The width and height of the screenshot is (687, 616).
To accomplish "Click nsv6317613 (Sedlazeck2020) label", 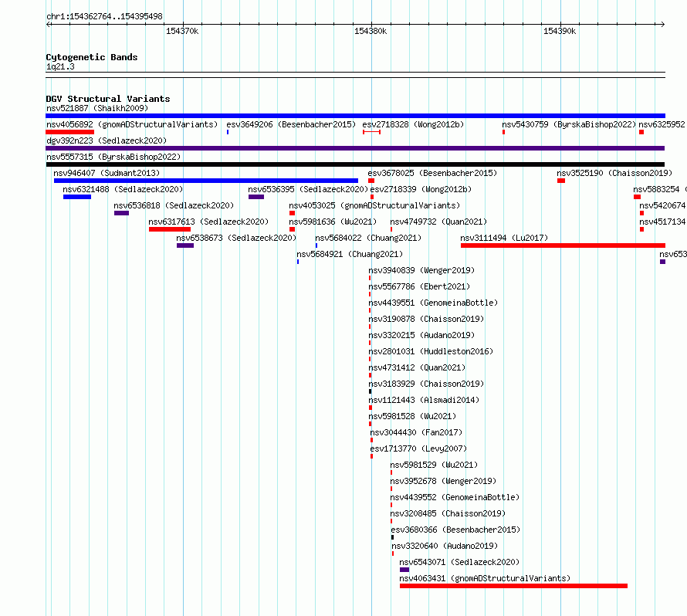I will (x=208, y=222).
